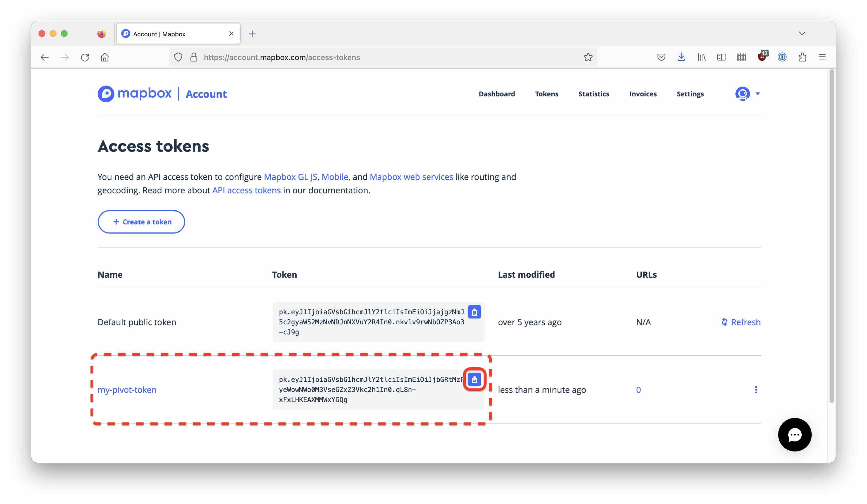Click the bookmark icon in browser toolbar

(x=588, y=57)
